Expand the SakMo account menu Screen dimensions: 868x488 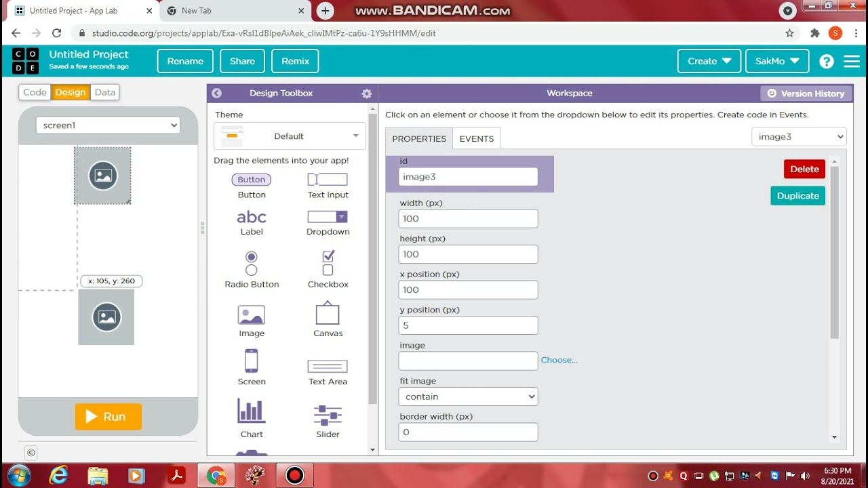tap(777, 61)
